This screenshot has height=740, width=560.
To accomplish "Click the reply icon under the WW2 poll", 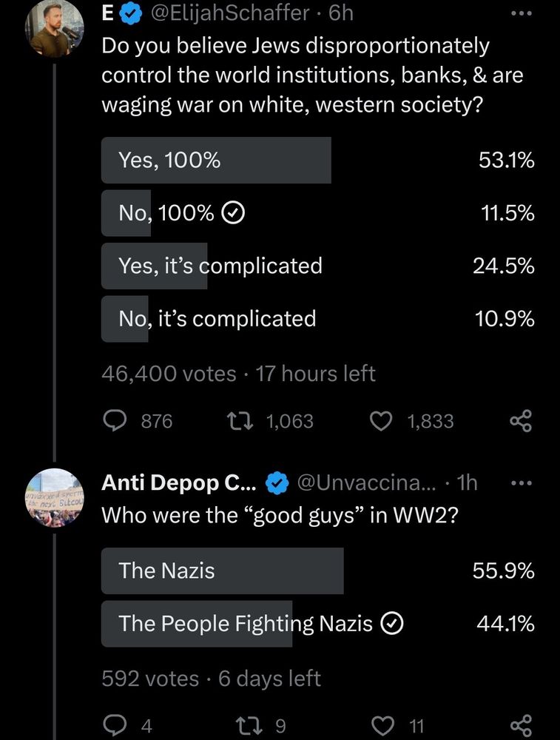I will click(115, 724).
